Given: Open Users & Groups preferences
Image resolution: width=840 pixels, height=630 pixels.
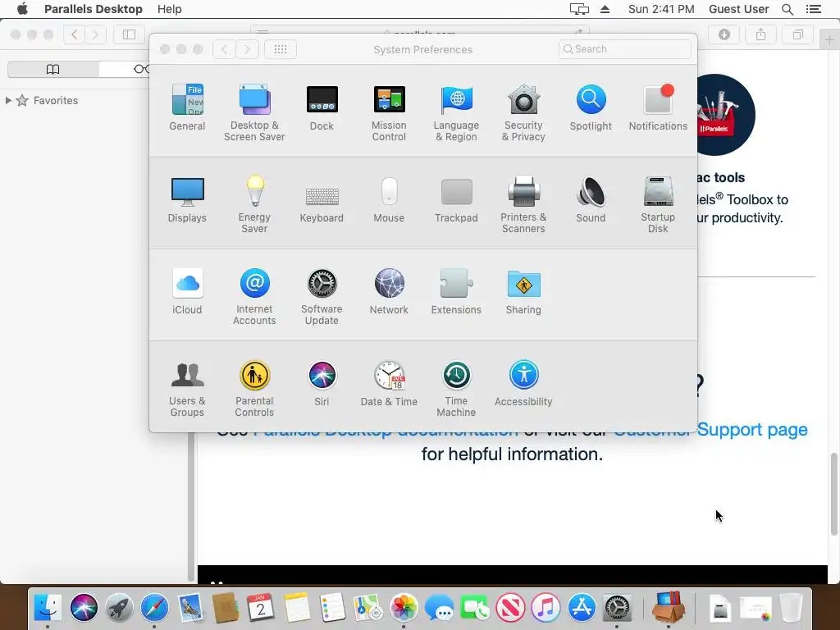Looking at the screenshot, I should pyautogui.click(x=187, y=388).
